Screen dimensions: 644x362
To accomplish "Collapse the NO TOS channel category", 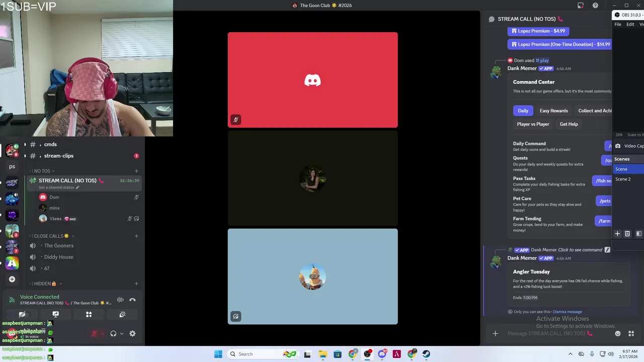I will pyautogui.click(x=42, y=171).
